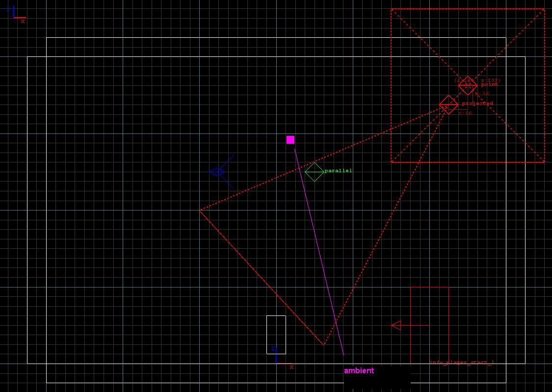Click the 'ambient' label text
552x392 pixels.
click(359, 371)
